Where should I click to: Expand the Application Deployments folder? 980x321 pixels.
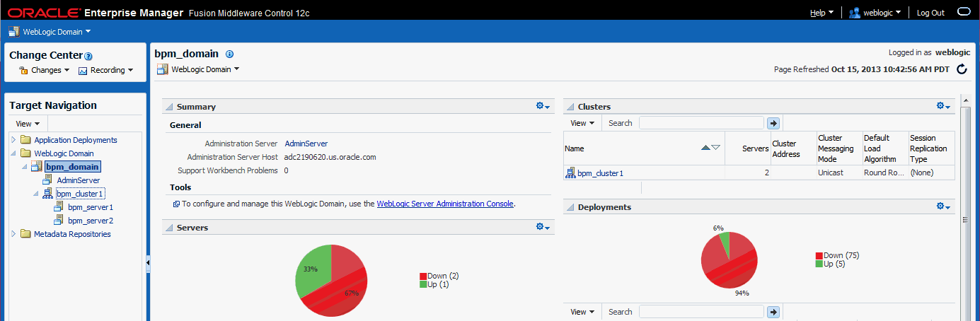point(13,140)
